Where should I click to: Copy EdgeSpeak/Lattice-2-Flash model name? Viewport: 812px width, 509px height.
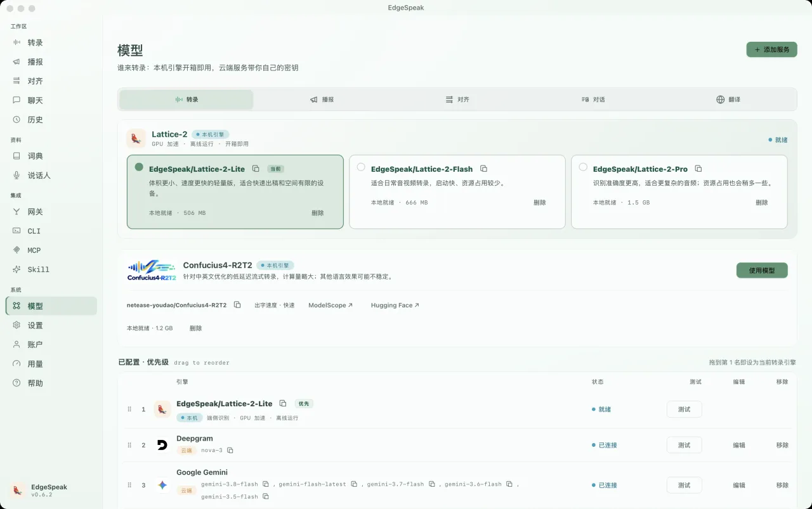pos(483,169)
